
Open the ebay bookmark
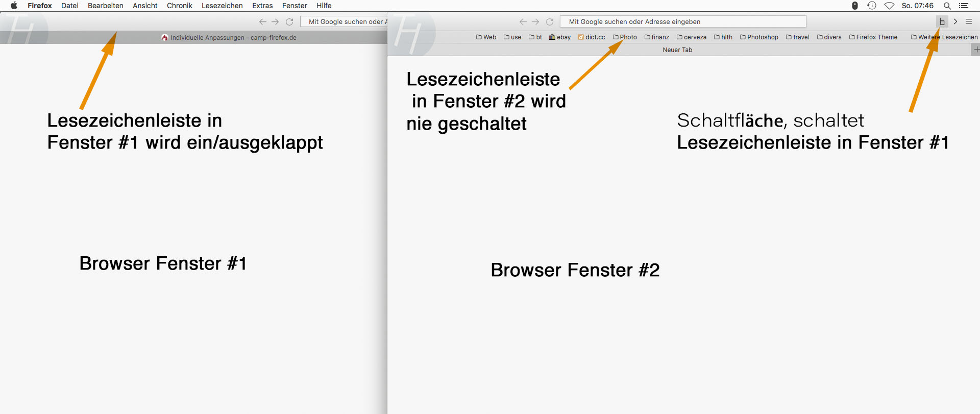click(560, 37)
